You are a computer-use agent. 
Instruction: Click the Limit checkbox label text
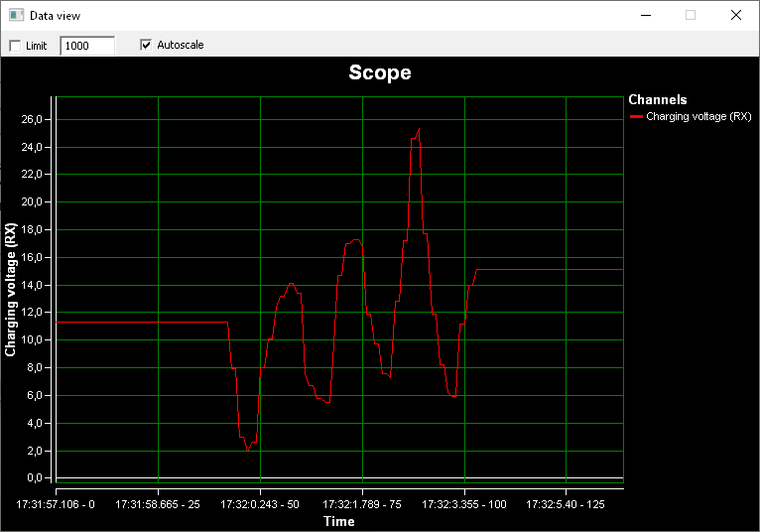(37, 46)
